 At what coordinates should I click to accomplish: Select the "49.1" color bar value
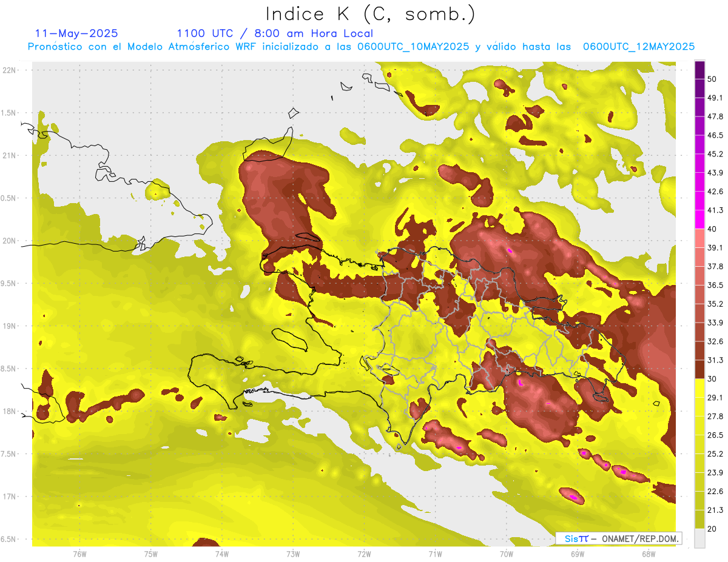(x=715, y=98)
